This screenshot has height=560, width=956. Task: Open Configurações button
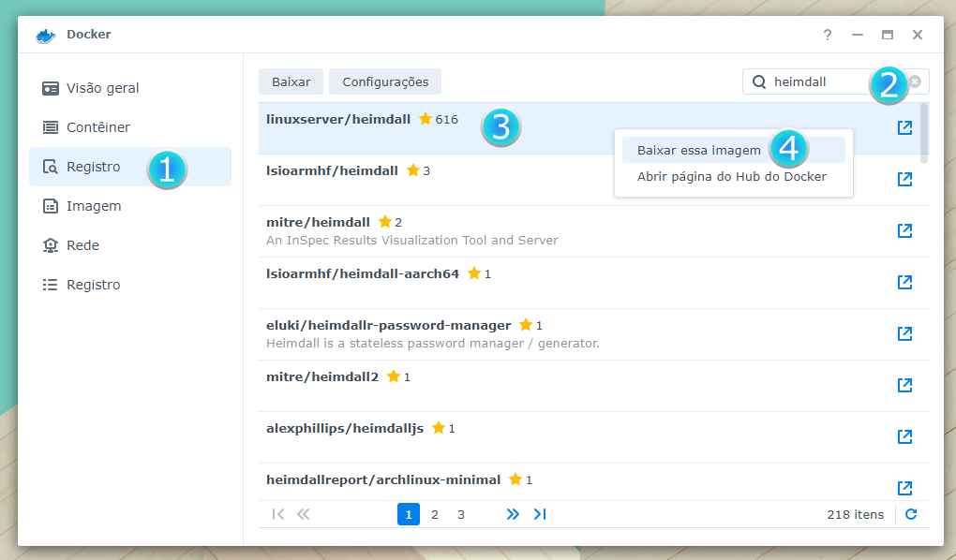tap(385, 81)
